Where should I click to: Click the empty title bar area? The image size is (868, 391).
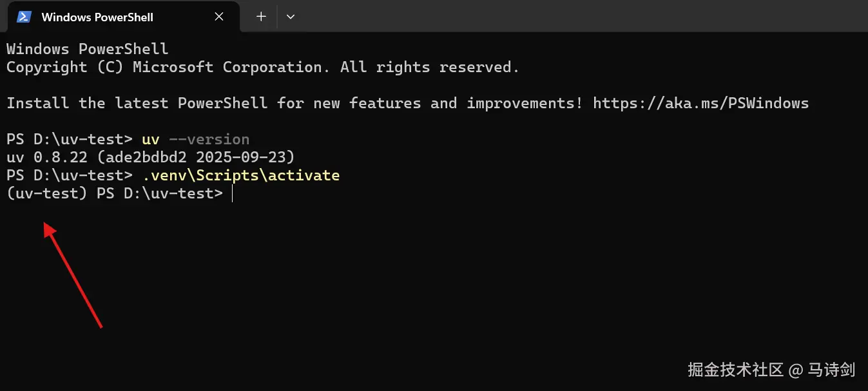pyautogui.click(x=580, y=16)
